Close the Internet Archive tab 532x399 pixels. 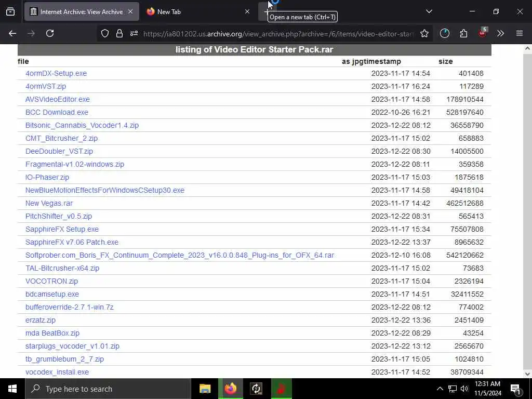(x=130, y=11)
